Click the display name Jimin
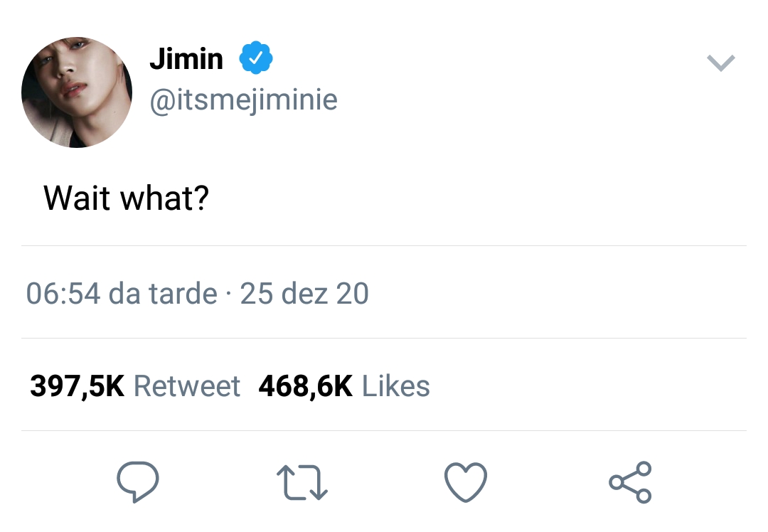The height and width of the screenshot is (532, 768). click(186, 59)
